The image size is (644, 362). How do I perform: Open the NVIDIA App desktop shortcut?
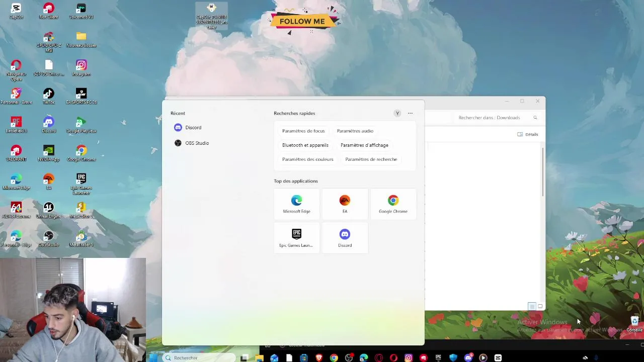(48, 153)
